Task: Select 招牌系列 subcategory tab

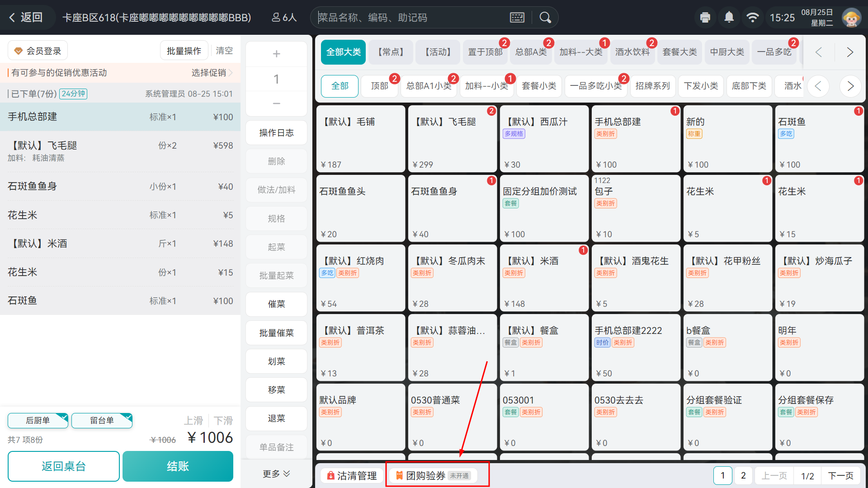Action: click(x=652, y=86)
